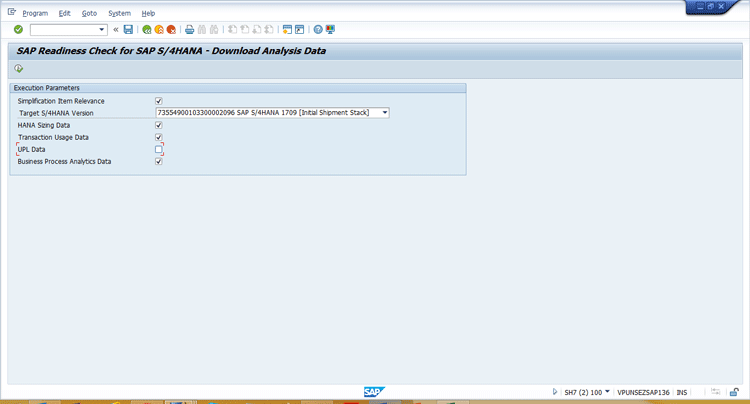Click the padlock icon in status bar
Image resolution: width=750 pixels, height=404 pixels.
tap(734, 392)
